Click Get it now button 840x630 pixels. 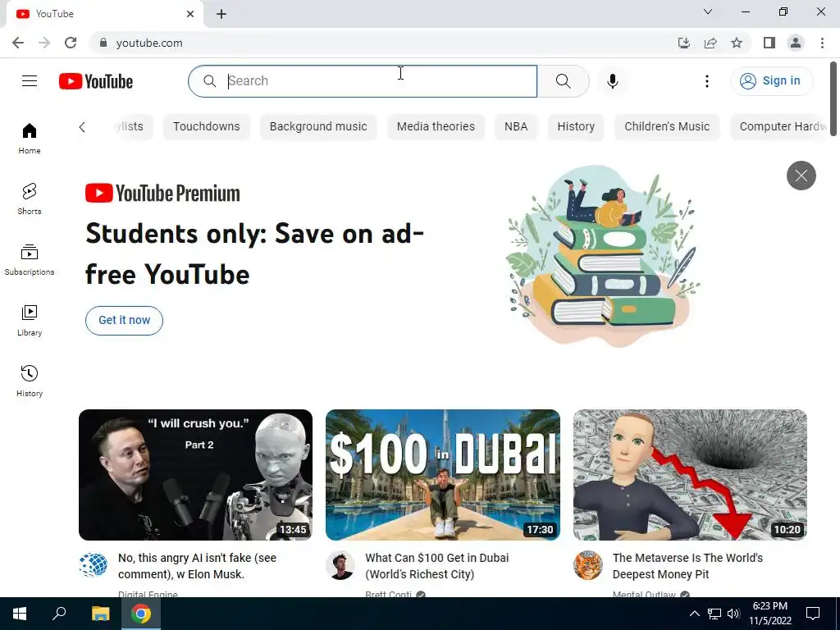coord(124,321)
